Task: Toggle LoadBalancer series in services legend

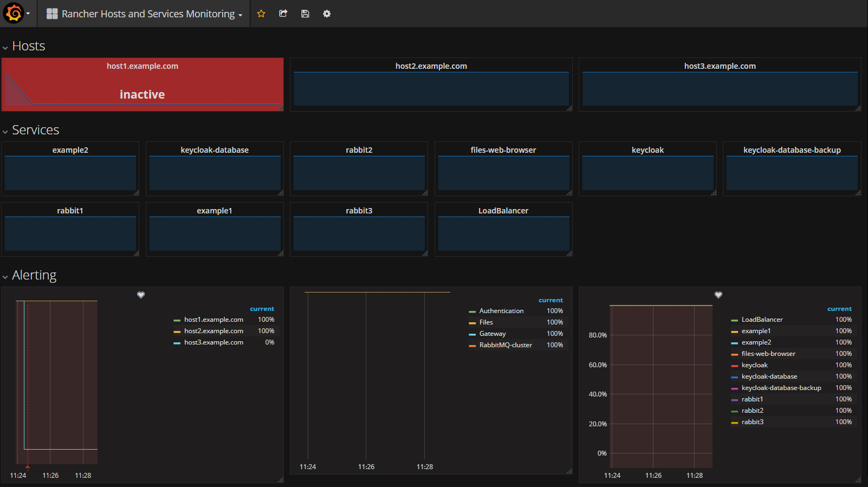Action: tap(762, 320)
